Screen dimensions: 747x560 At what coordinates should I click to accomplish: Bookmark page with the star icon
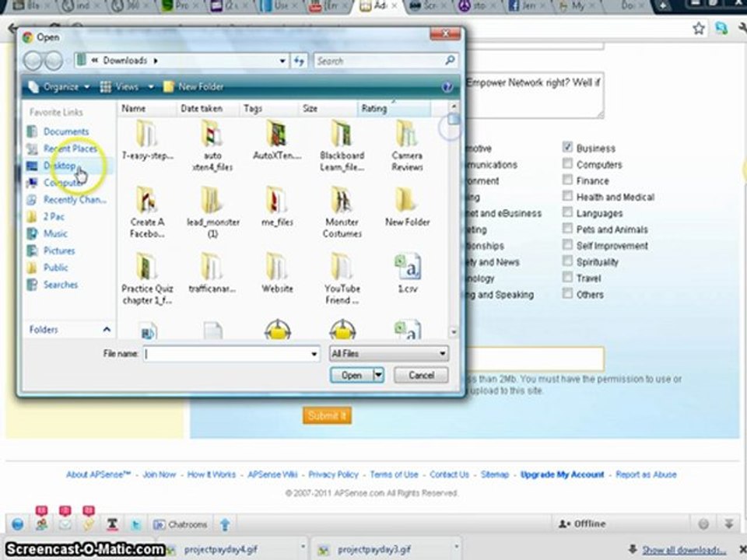(699, 29)
